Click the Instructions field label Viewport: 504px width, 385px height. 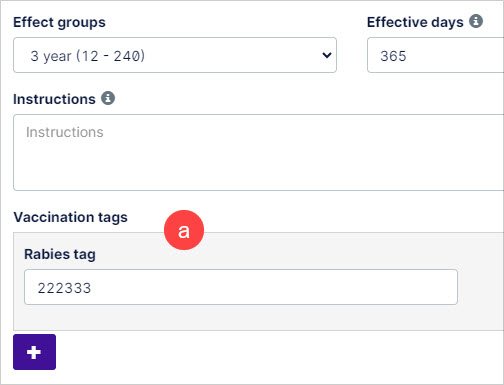click(54, 99)
